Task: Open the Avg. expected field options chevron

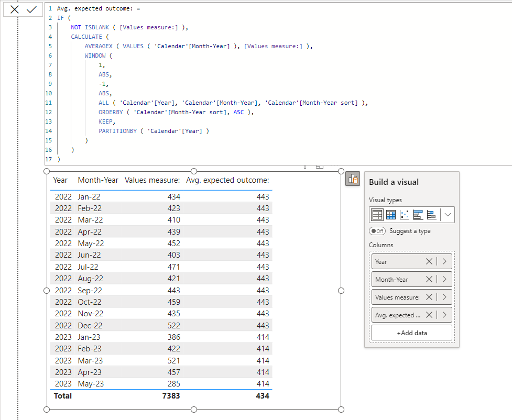Action: point(444,315)
